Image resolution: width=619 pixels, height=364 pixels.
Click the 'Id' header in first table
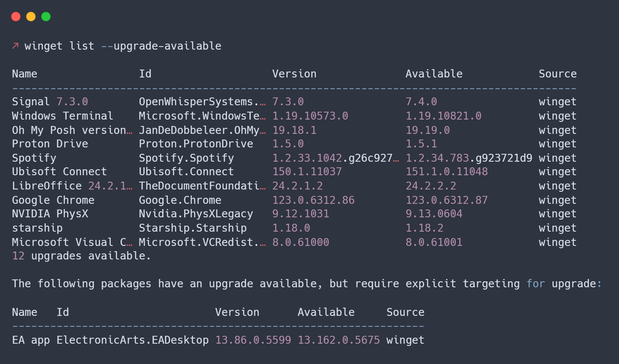point(145,74)
